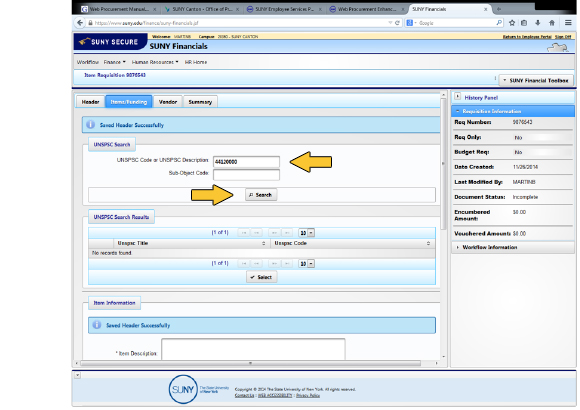Go to first page in paginator above Select button
The height and width of the screenshot is (410, 580).
coord(244,263)
